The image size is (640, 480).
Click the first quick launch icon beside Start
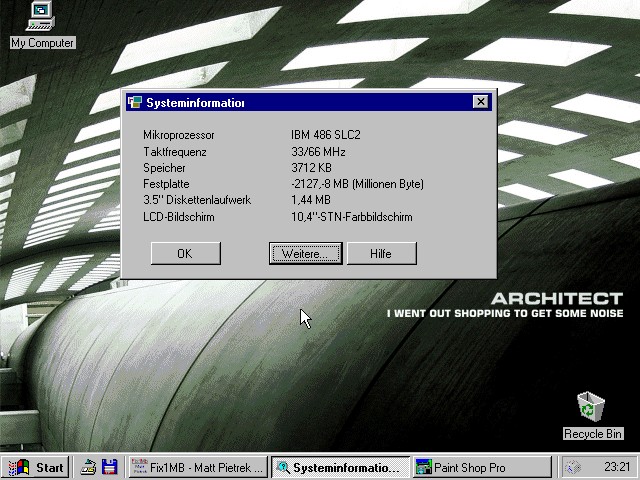click(88, 467)
